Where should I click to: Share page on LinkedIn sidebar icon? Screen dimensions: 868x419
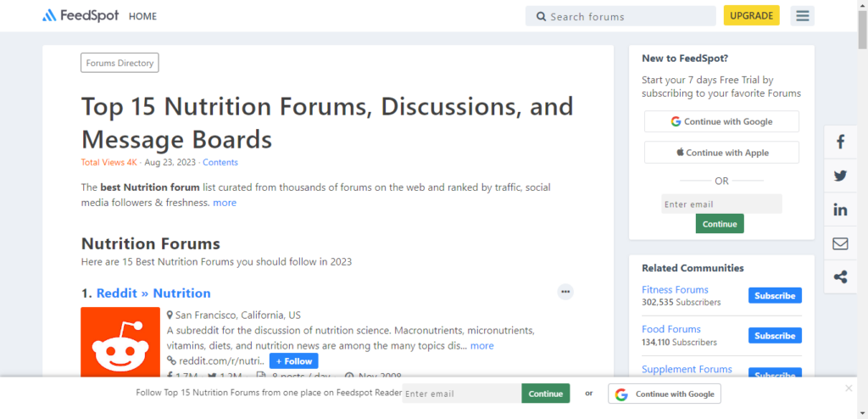(x=840, y=209)
